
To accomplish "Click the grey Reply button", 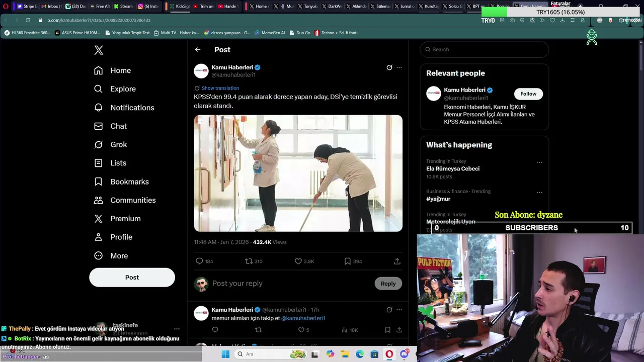I will tap(388, 284).
